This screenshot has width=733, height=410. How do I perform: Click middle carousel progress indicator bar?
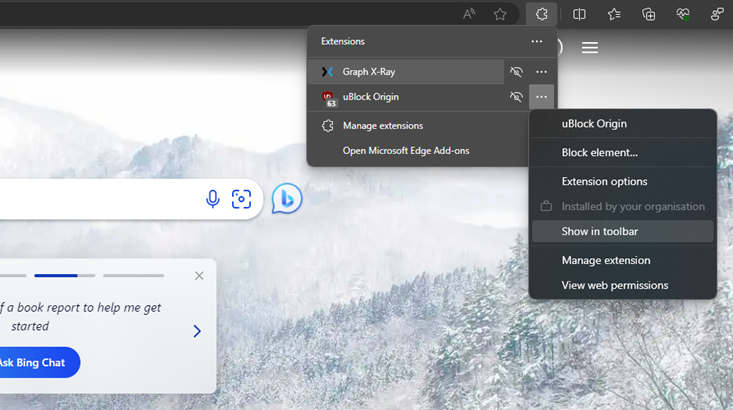[65, 275]
